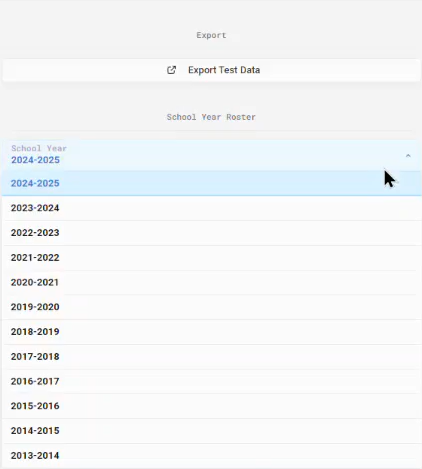Screen dimensions: 422x469
Task: Select the 2013-2014 roster year
Action: tap(212, 455)
